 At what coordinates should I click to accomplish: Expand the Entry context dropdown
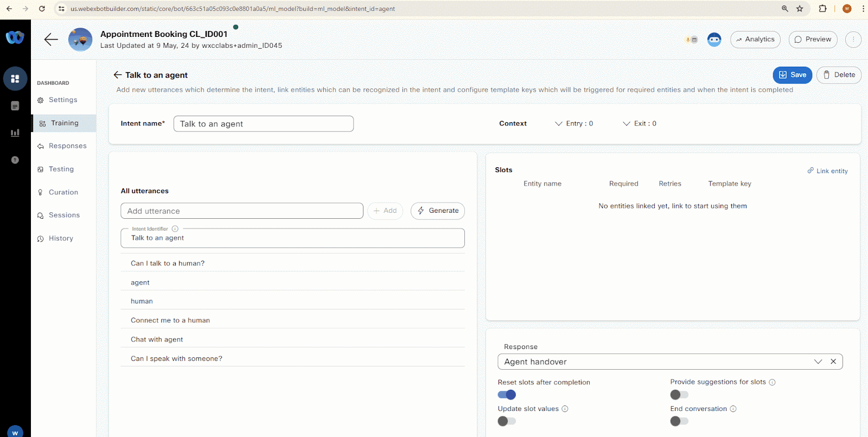(x=573, y=124)
